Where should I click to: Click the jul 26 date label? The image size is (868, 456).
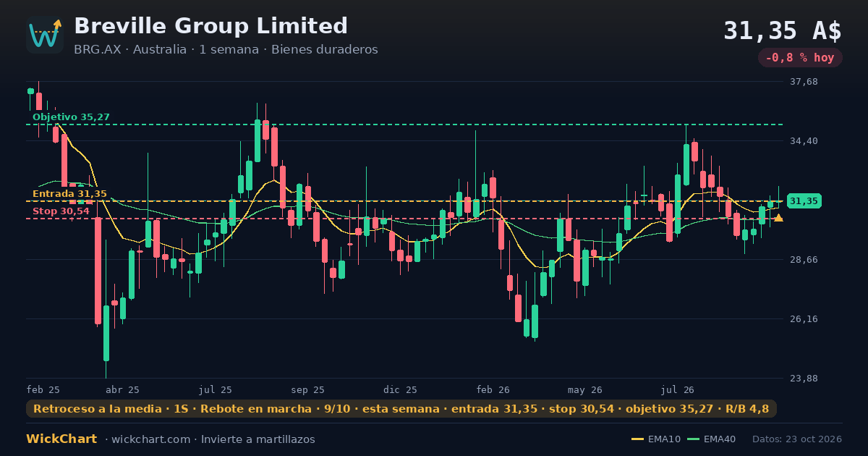point(678,389)
